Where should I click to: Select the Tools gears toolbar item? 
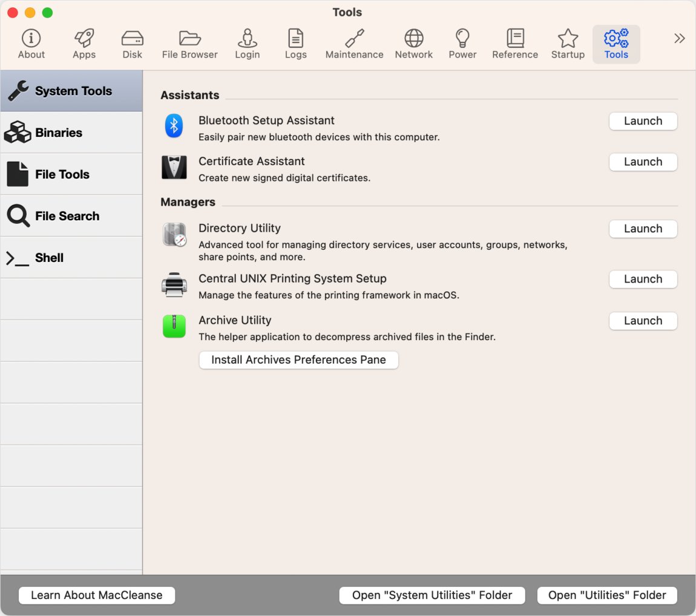(616, 44)
